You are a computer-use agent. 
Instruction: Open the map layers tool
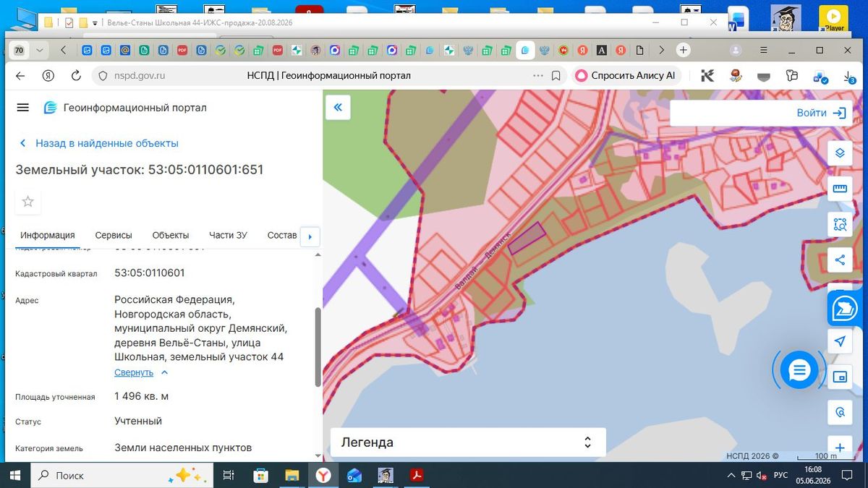(x=840, y=153)
